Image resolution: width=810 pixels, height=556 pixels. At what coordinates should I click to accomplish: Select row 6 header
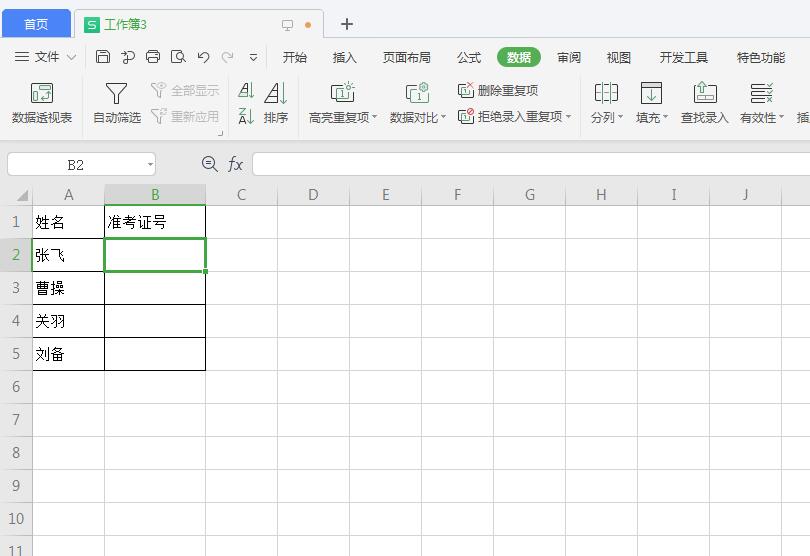point(16,387)
